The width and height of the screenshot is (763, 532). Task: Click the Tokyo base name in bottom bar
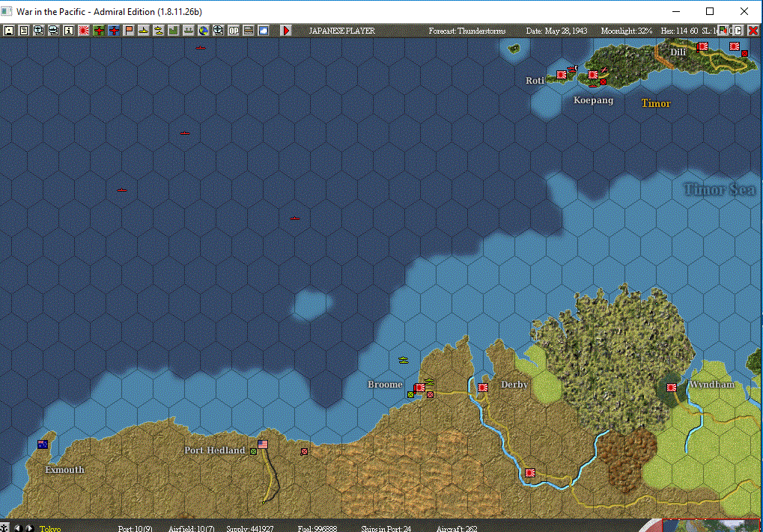tap(50, 528)
